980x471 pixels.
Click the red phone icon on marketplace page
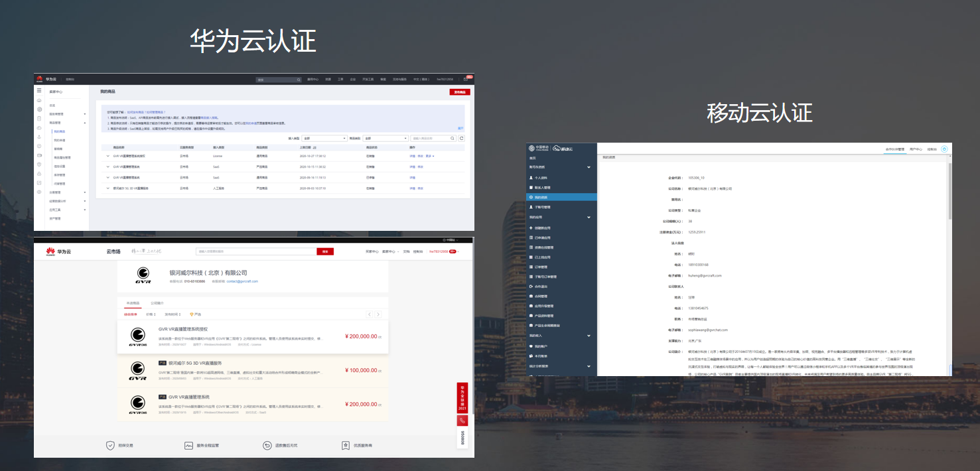coord(462,421)
